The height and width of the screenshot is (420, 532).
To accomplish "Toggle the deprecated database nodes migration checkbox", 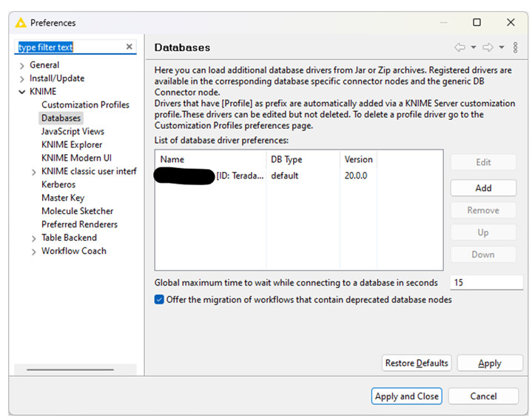I will 159,299.
